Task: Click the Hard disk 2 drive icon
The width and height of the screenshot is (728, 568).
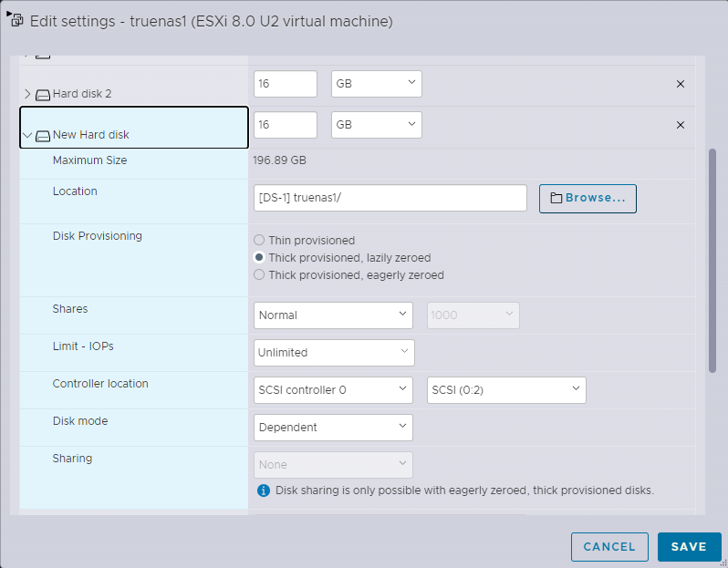Action: [43, 94]
